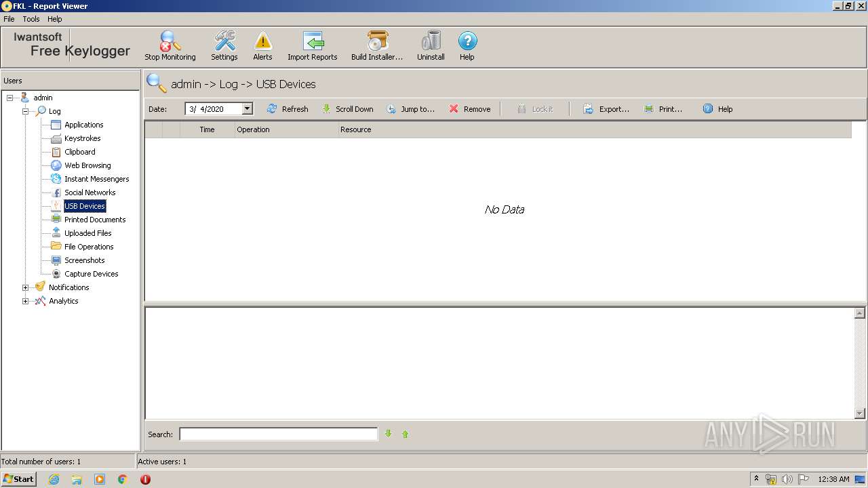This screenshot has height=488, width=868.
Task: Select the Notifications tree node
Action: 68,287
